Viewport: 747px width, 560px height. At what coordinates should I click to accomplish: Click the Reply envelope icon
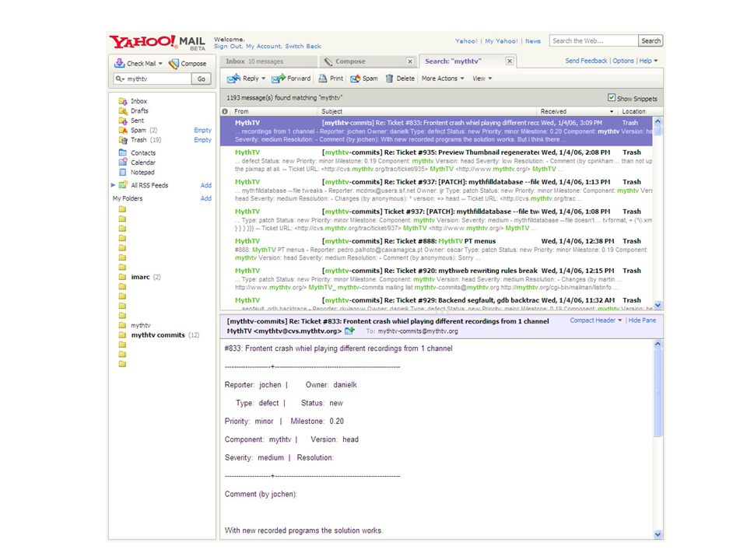tap(233, 79)
